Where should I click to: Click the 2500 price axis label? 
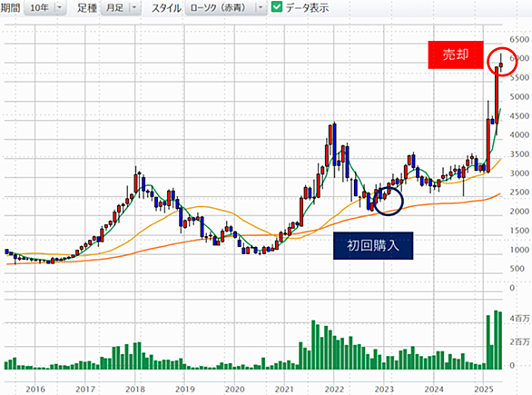tap(519, 193)
